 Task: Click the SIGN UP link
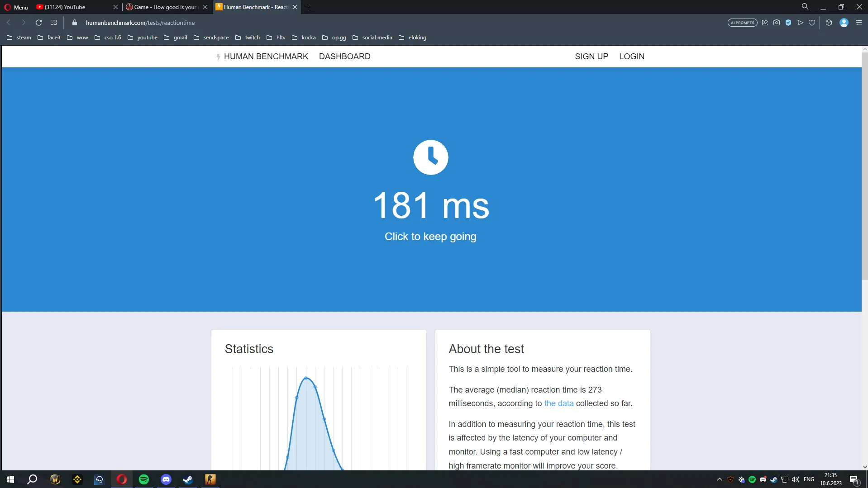point(591,57)
